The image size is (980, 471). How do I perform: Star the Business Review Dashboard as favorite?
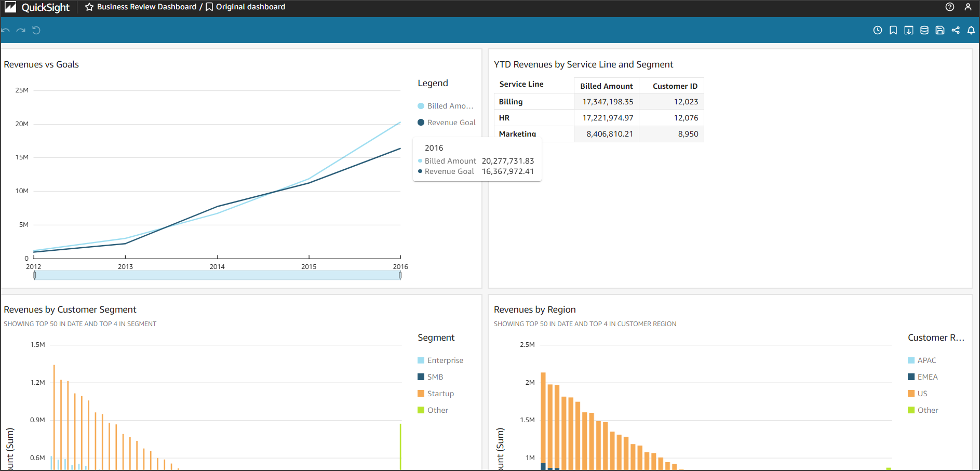point(89,7)
